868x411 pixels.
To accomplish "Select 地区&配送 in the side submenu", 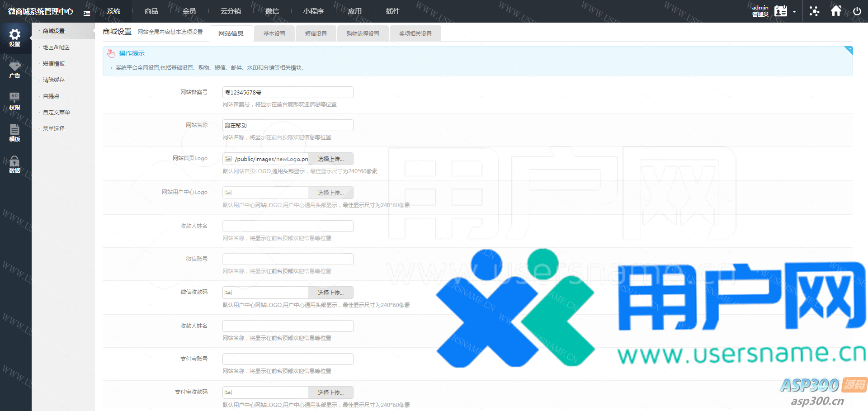I will point(56,47).
